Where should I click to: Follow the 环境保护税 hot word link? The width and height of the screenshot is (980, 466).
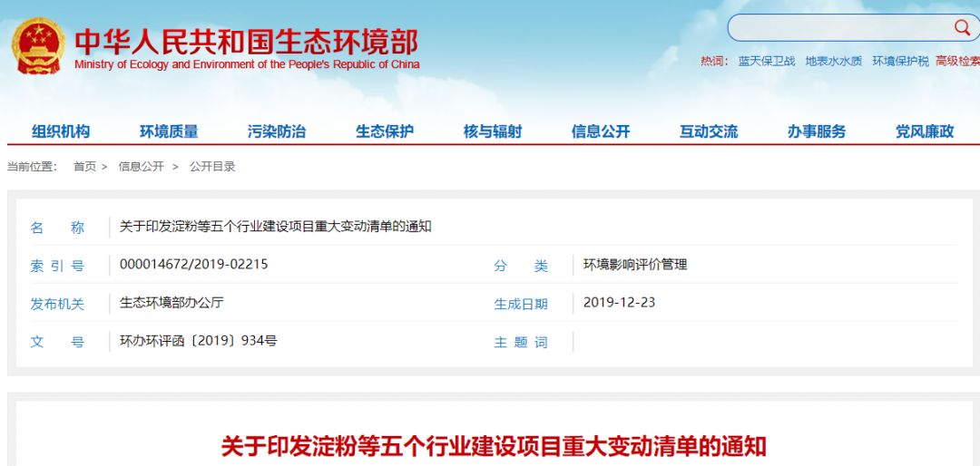(901, 62)
